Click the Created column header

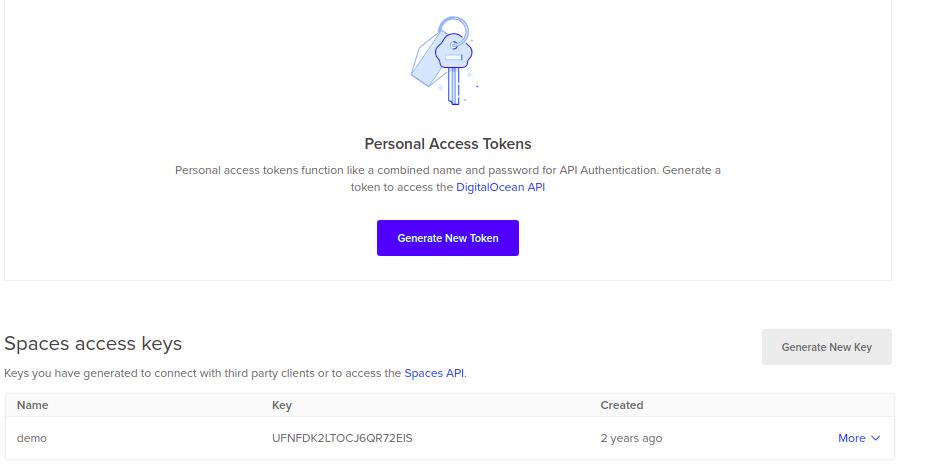coord(622,405)
